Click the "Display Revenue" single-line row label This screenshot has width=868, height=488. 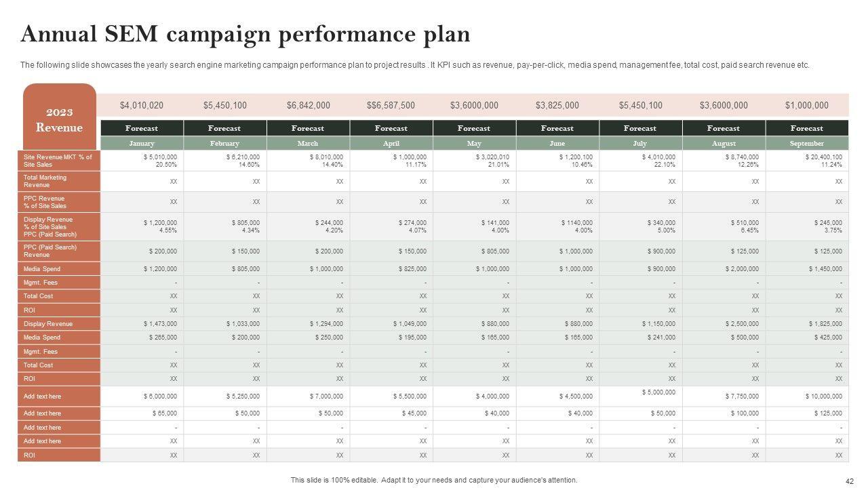click(48, 324)
